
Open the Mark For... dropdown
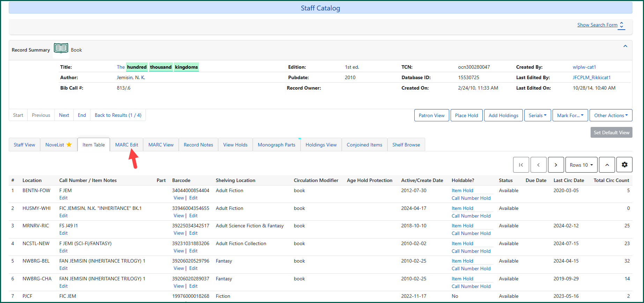570,115
